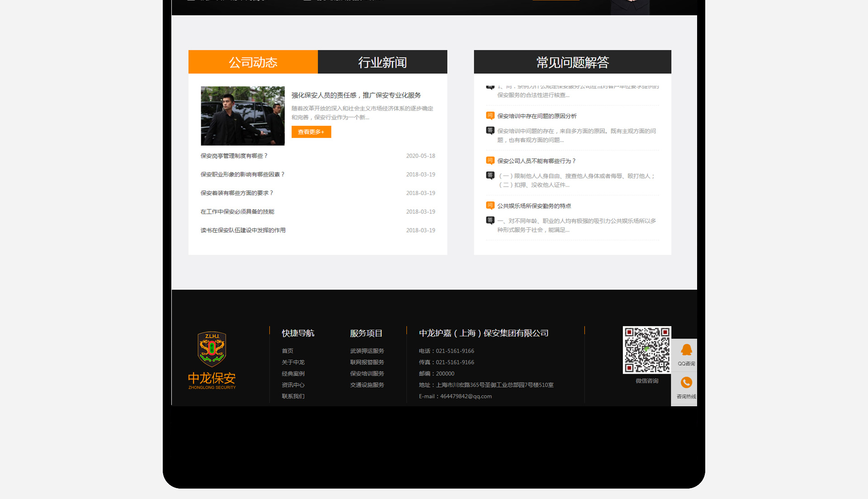Switch to the 公司动态 tab
The height and width of the screenshot is (499, 868).
[253, 62]
